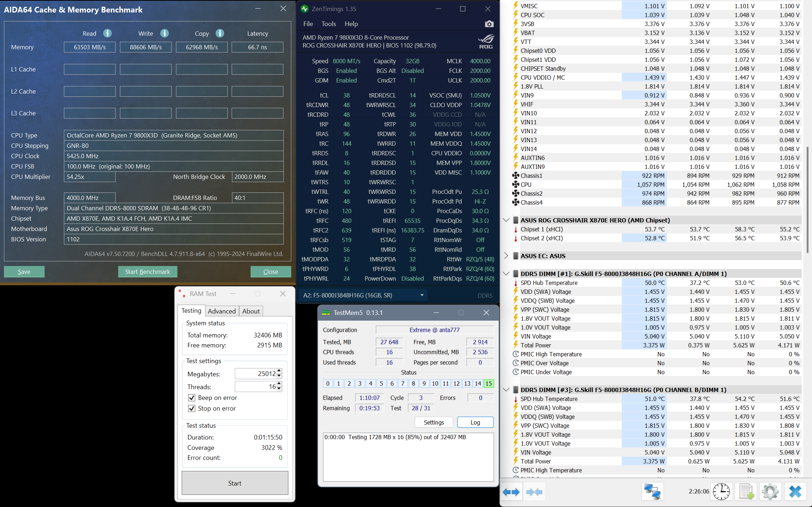
Task: Click the Read info icon in AIDA64
Action: pyautogui.click(x=107, y=33)
